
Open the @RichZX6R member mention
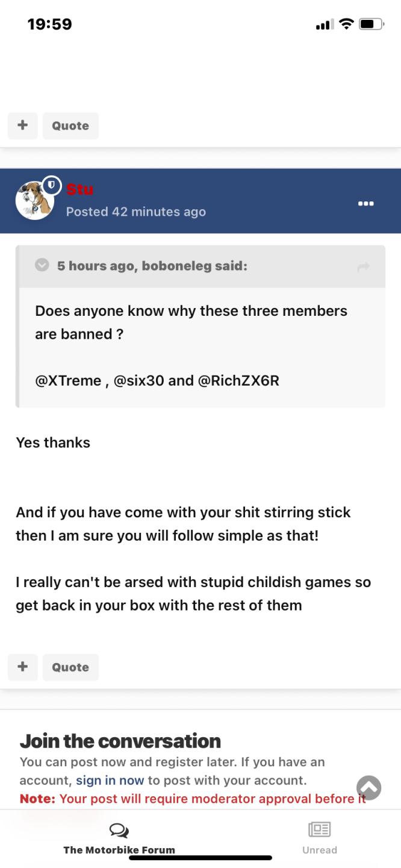pos(238,381)
